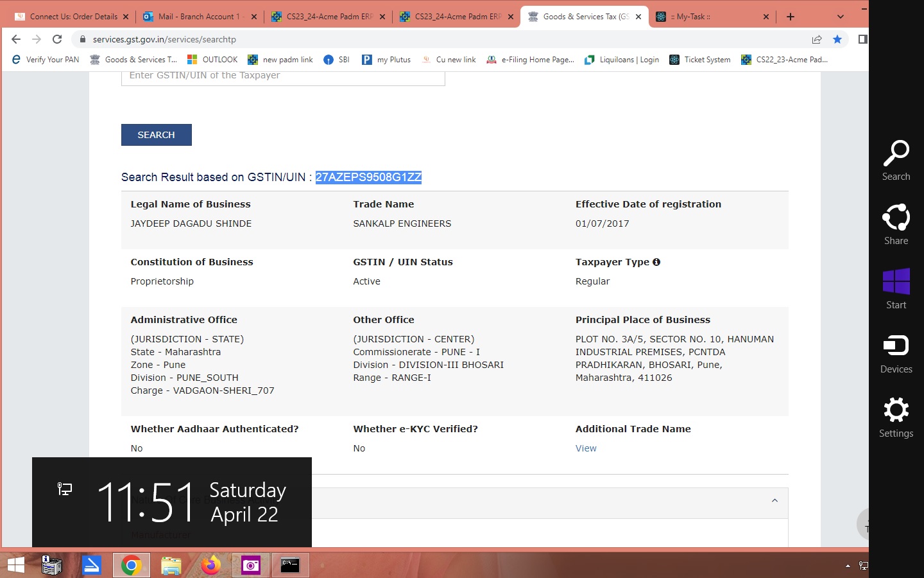Click trade name SANKALP ENGINEERS
This screenshot has width=924, height=578.
point(402,223)
